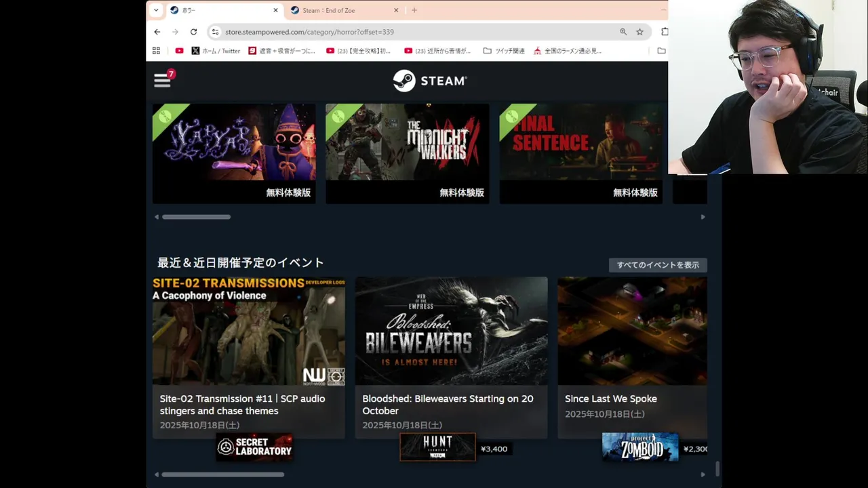Image resolution: width=868 pixels, height=488 pixels.
Task: Open the 遮音＋吸音 bookmark
Action: coord(281,51)
